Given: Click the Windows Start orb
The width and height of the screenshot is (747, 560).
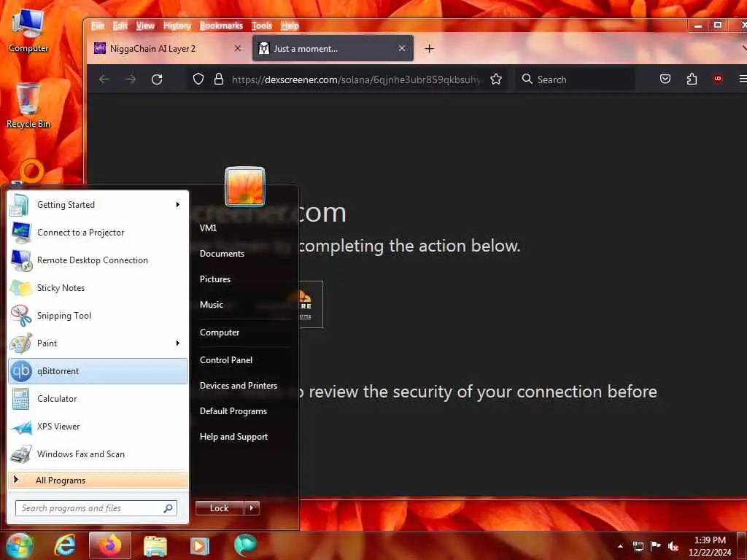Looking at the screenshot, I should (20, 546).
